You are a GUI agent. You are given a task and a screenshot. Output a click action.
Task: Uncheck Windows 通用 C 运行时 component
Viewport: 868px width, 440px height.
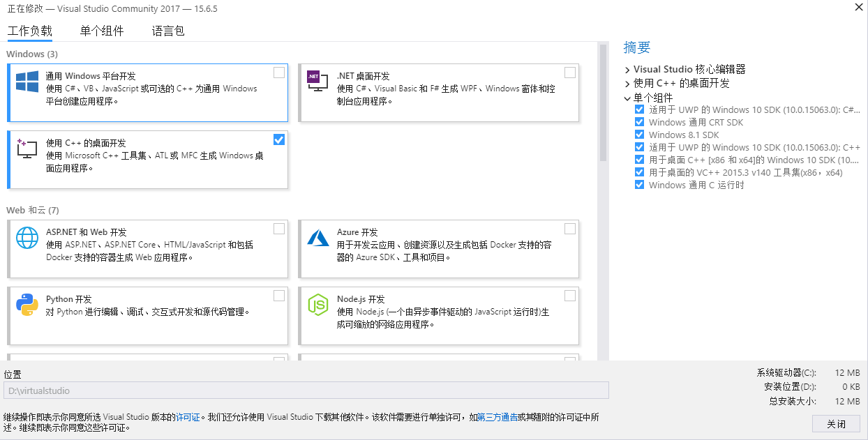(x=639, y=185)
